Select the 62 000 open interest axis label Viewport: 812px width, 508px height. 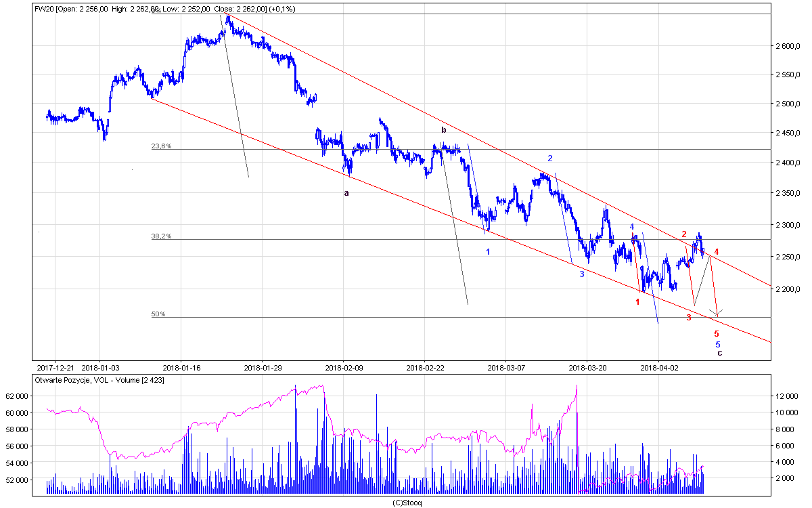16,396
